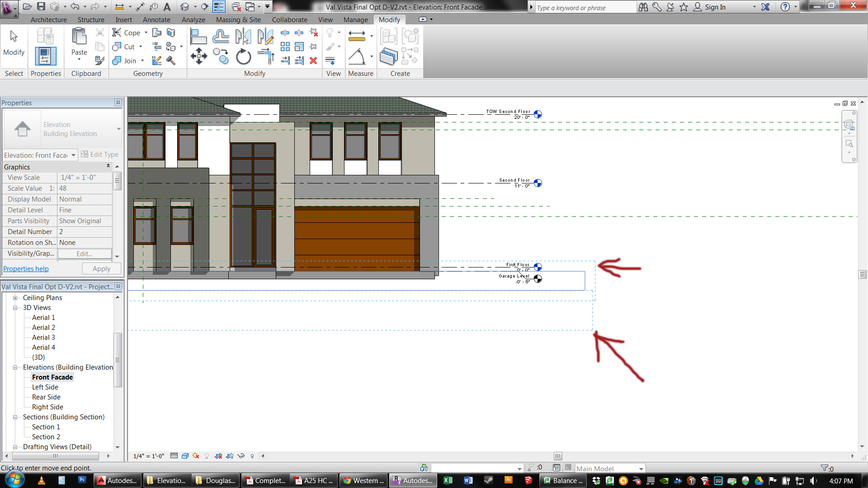
Task: Open the Massing & Site tab
Action: click(238, 20)
